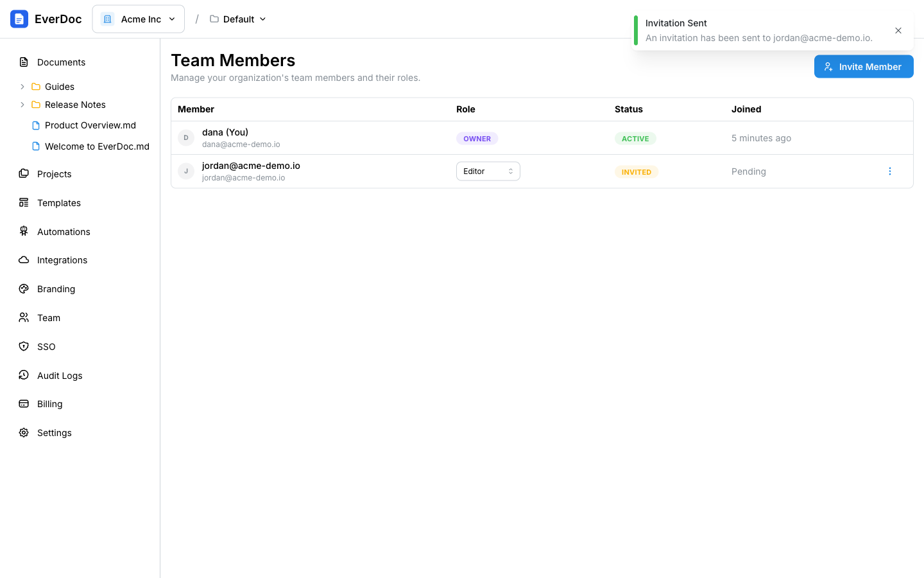Click jordan's avatar circle
Screen dimensions: 924x578
(186, 171)
